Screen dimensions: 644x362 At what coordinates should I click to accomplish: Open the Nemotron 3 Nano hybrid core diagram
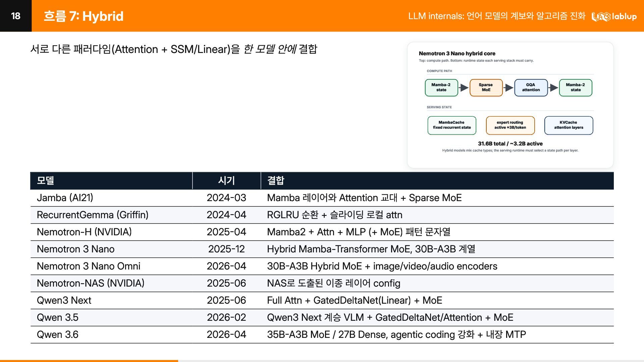click(510, 105)
